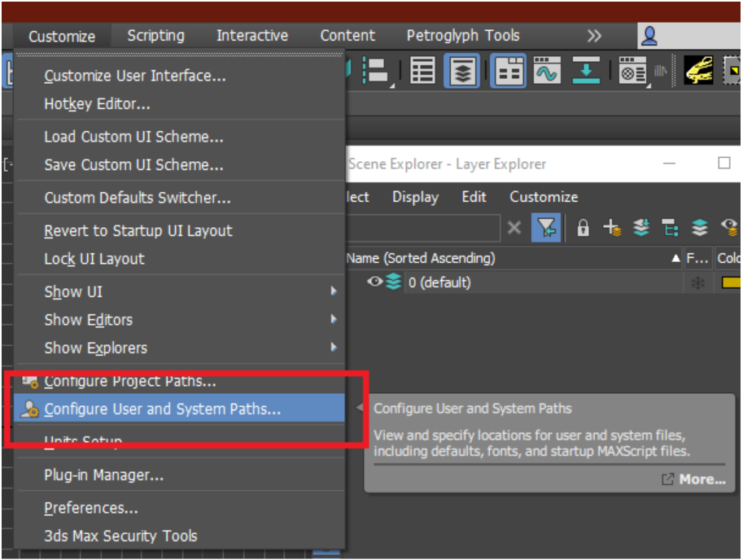Screen dimensions: 743x560
Task: Open Custom Defaults Switcher...
Action: [x=180, y=197]
